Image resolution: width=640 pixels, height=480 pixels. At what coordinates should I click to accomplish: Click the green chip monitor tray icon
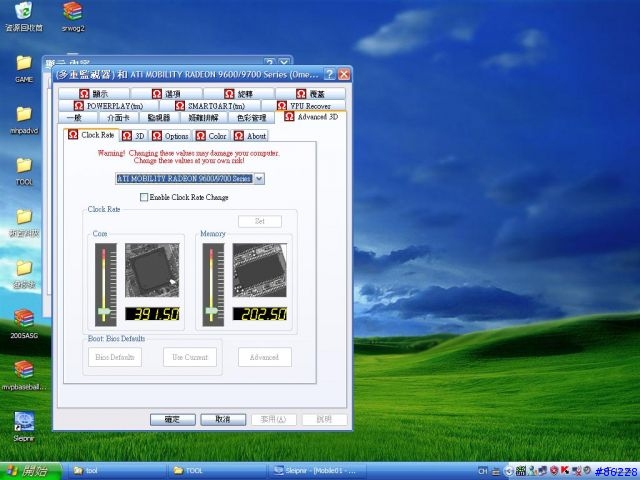[520, 471]
